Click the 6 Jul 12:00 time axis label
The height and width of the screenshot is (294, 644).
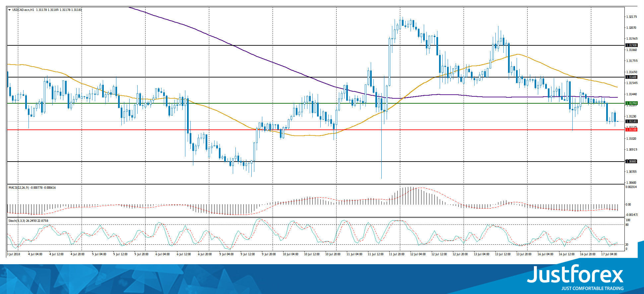(x=184, y=254)
